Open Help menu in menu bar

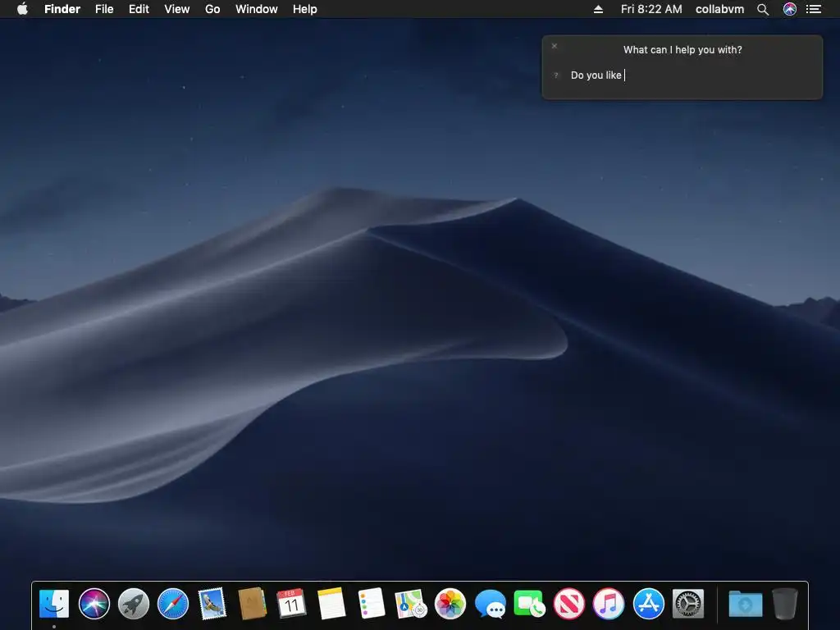coord(305,9)
